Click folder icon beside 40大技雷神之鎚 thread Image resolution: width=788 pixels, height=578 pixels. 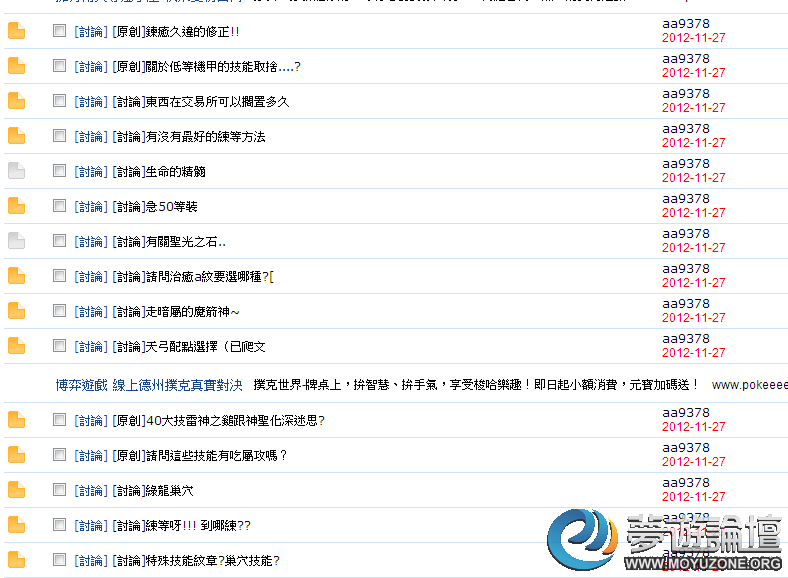pyautogui.click(x=17, y=420)
